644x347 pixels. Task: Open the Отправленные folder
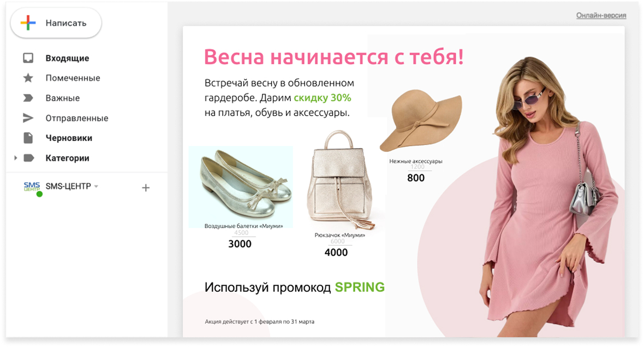tap(77, 118)
